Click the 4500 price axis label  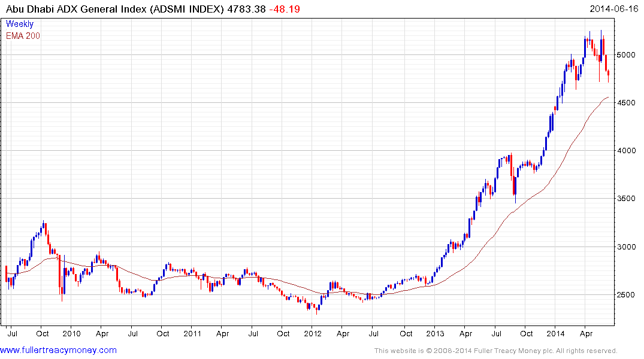(627, 103)
